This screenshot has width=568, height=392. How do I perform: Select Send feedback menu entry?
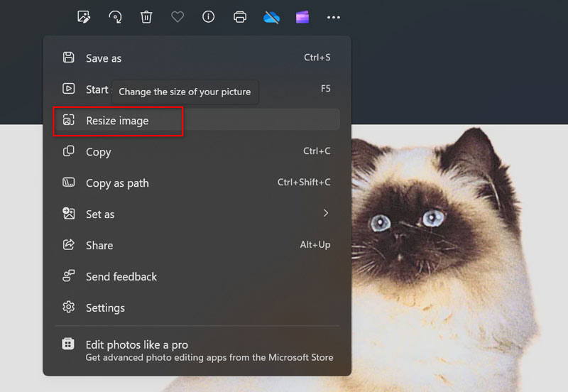(197, 276)
